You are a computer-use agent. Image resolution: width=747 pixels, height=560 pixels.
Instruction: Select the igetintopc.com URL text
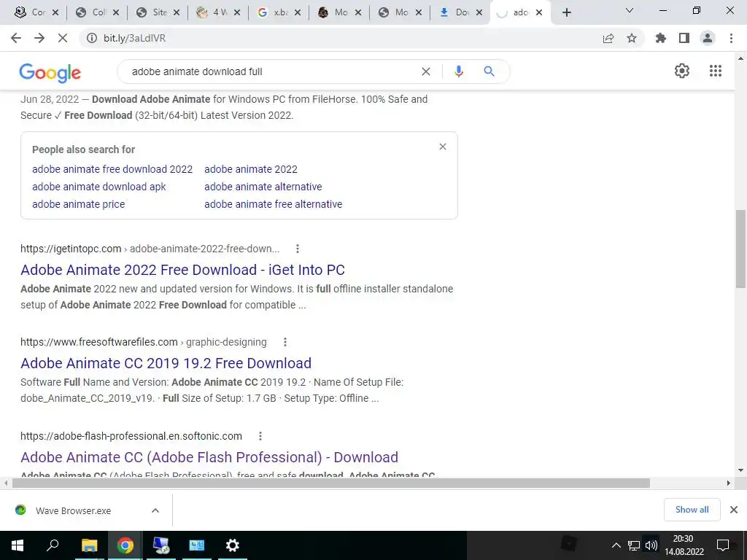coord(71,249)
